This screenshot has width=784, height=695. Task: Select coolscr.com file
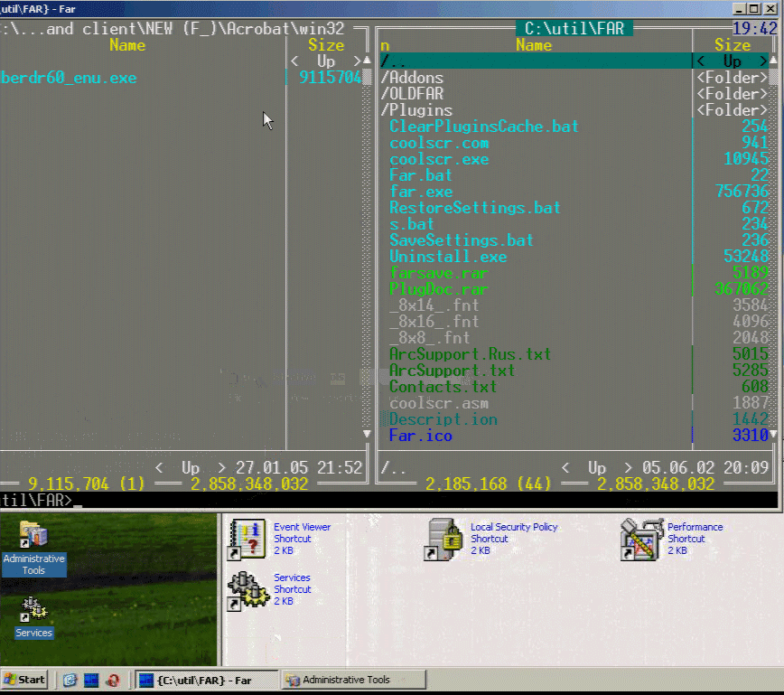(439, 143)
